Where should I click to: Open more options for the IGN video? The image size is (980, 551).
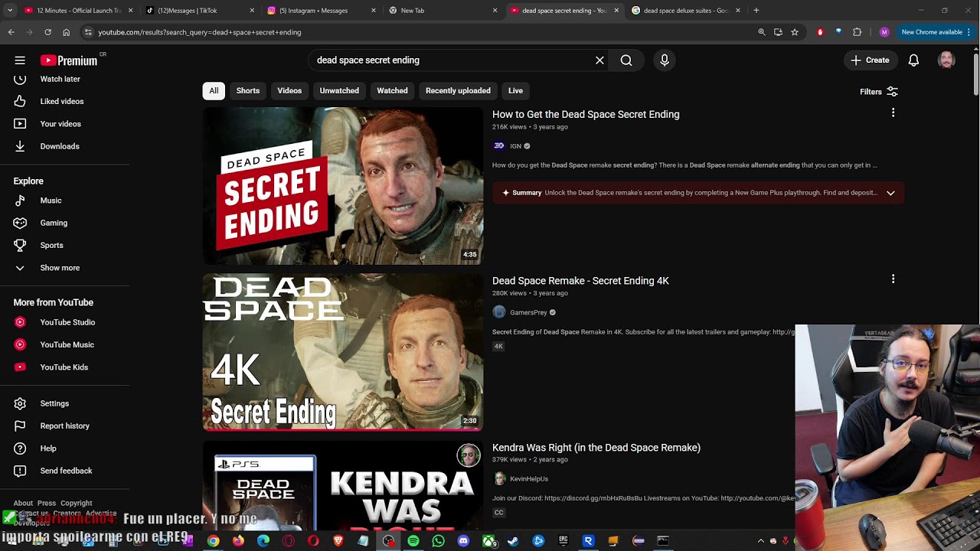[893, 113]
